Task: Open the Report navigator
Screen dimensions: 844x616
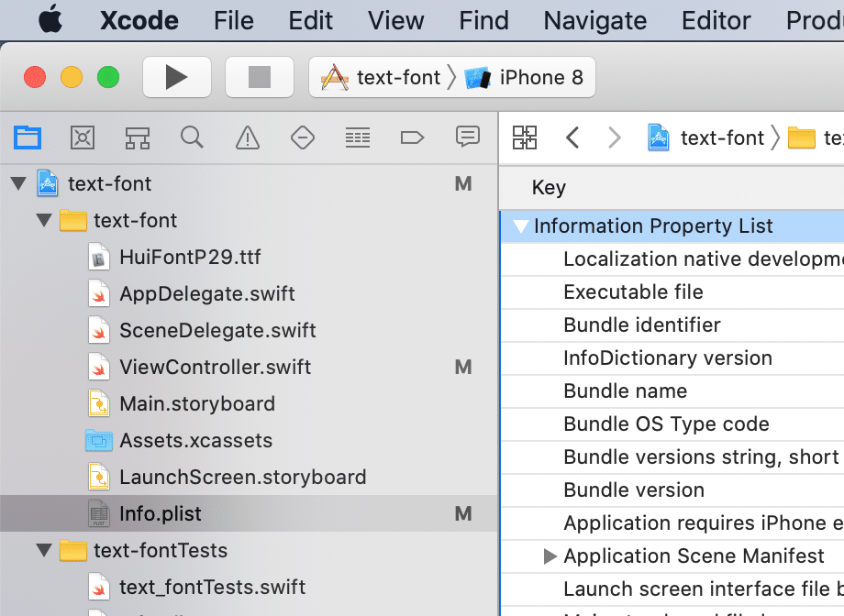Action: [468, 137]
